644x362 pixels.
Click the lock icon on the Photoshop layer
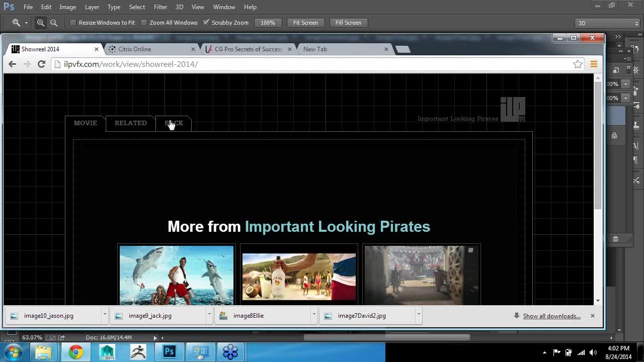pyautogui.click(x=614, y=135)
